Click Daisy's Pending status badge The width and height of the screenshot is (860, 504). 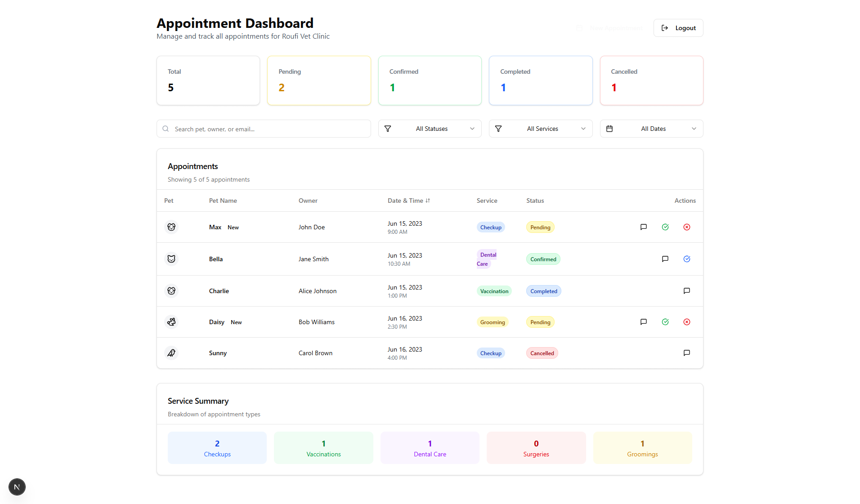540,322
